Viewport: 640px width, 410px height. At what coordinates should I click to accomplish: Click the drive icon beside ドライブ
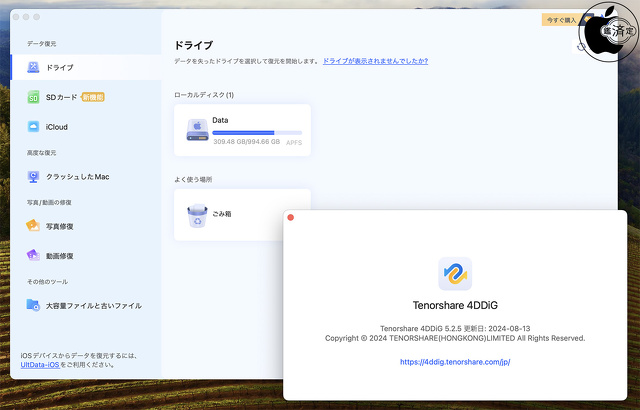pos(33,67)
